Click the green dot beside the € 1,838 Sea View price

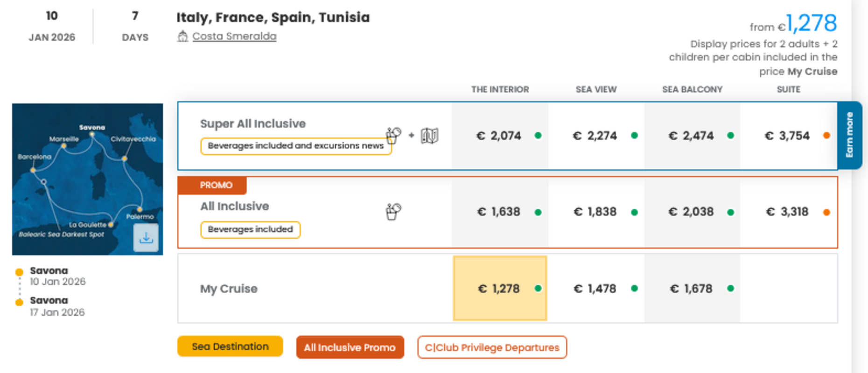pos(635,211)
